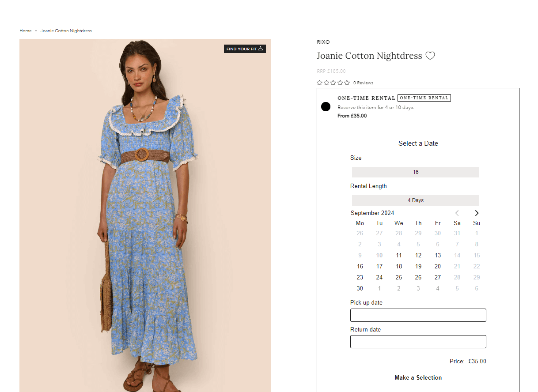Open the Size 16 dropdown
The height and width of the screenshot is (392, 538).
[416, 172]
